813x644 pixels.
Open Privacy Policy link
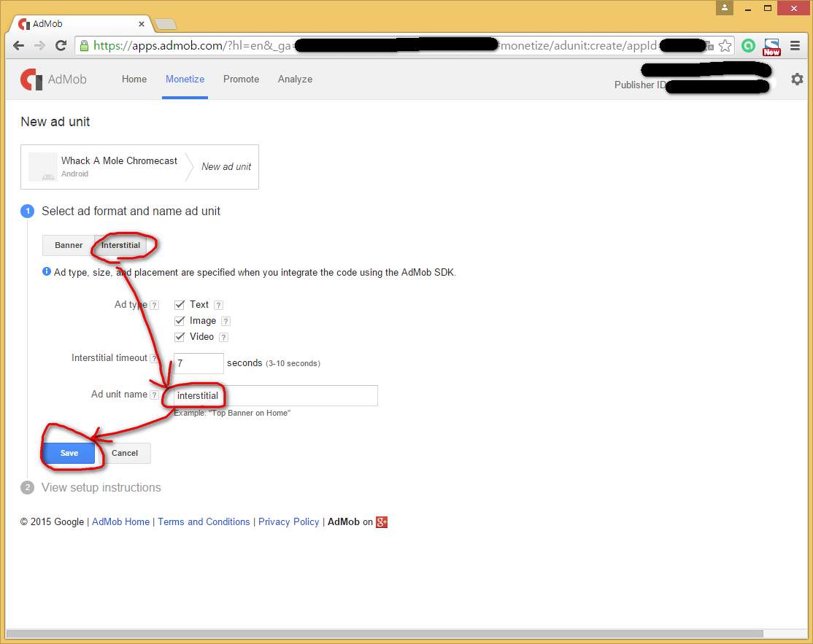pyautogui.click(x=289, y=521)
